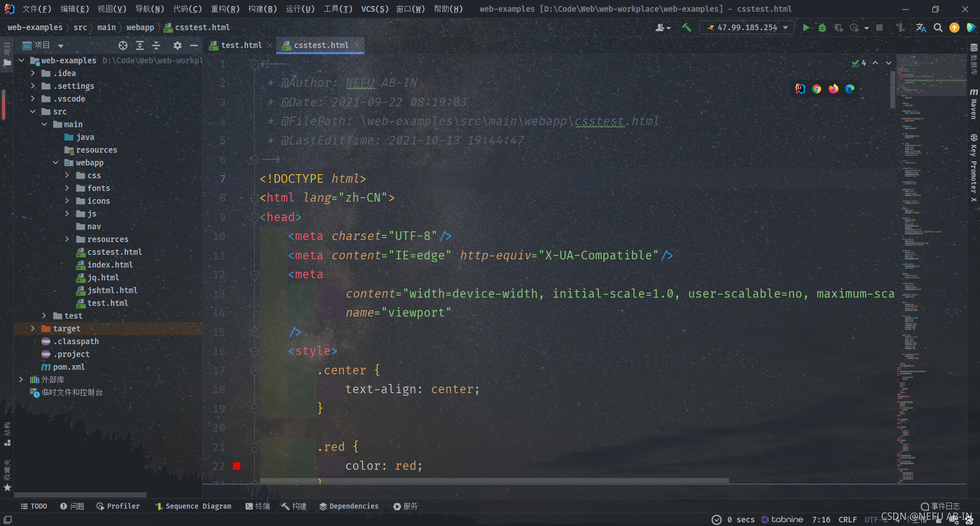Image resolution: width=980 pixels, height=526 pixels.
Task: Open the event log
Action: pos(940,506)
